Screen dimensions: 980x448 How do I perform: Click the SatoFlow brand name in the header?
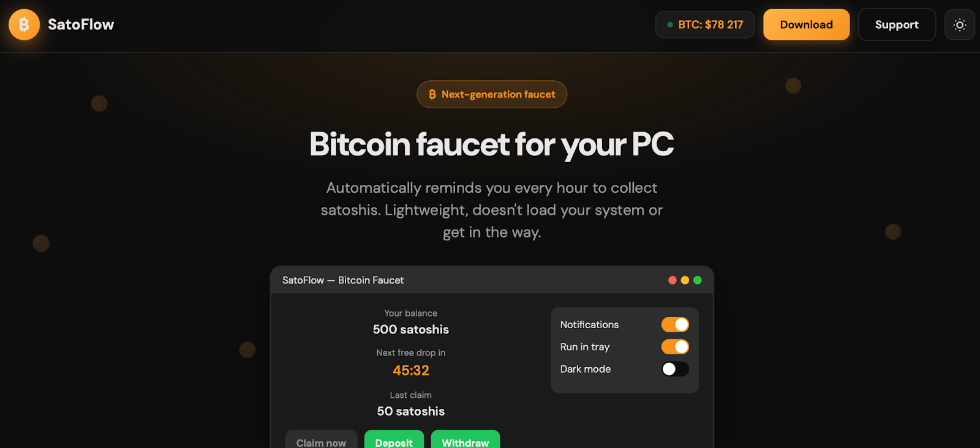click(81, 24)
